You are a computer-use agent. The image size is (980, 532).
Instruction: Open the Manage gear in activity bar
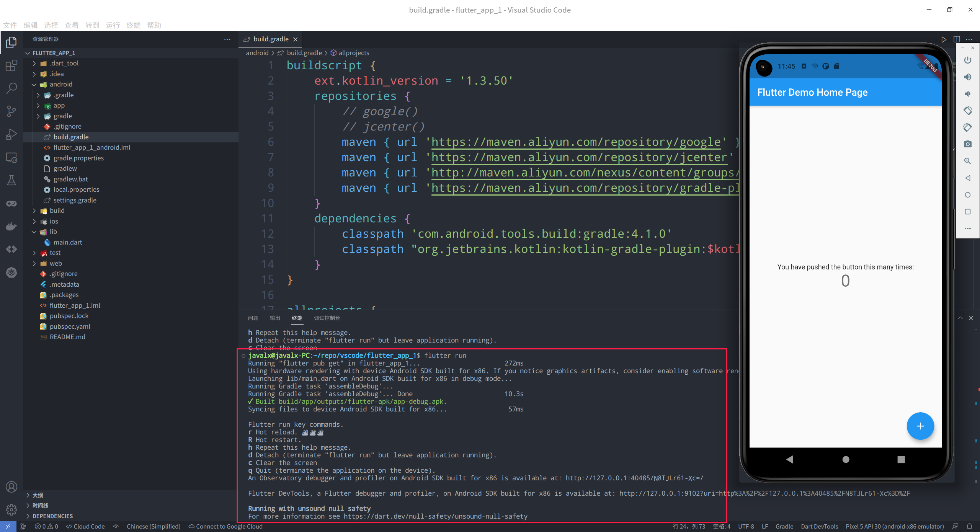11,509
